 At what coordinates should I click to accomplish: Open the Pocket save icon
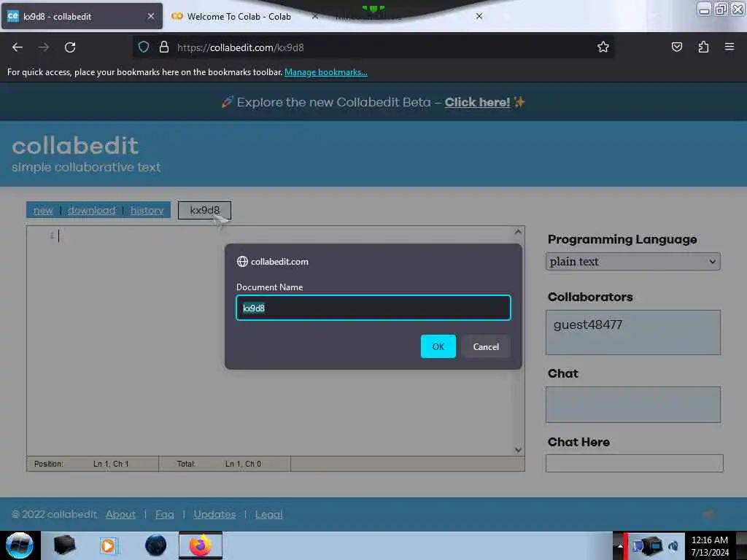676,47
